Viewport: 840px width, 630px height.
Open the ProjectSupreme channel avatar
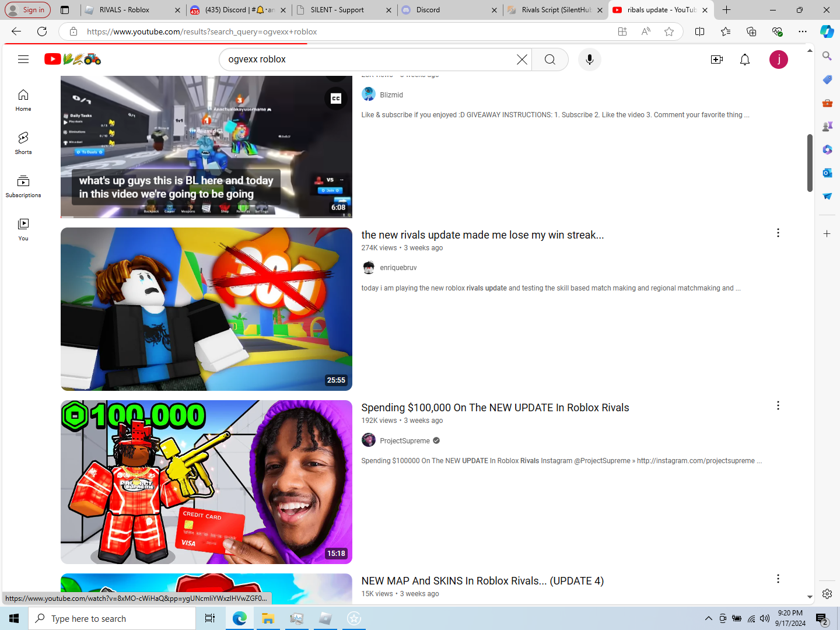(369, 440)
